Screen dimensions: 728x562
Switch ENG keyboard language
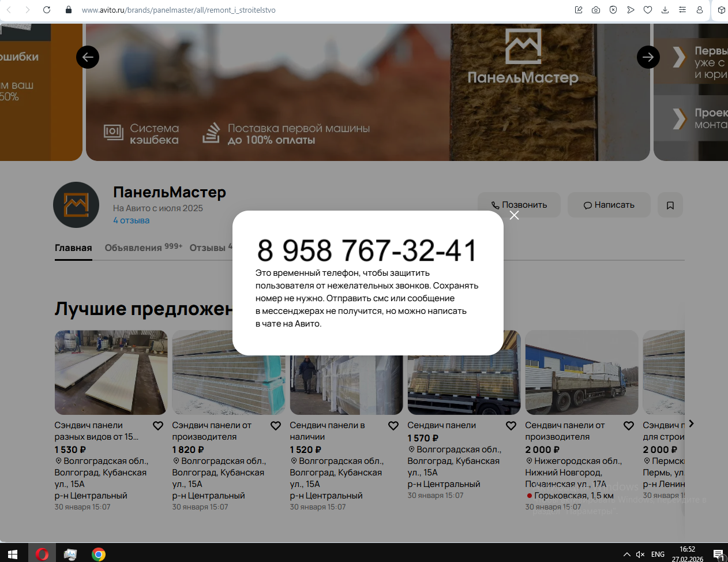658,554
